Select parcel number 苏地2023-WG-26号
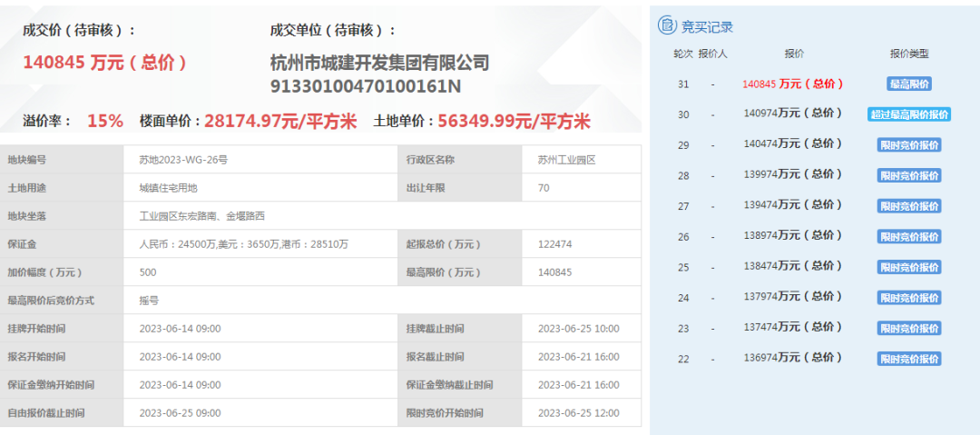 183,160
